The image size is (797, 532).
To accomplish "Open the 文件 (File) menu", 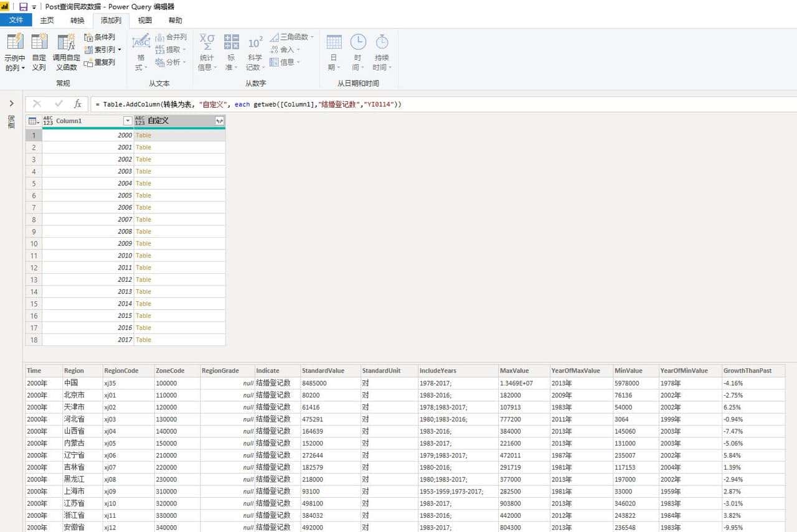I will [x=16, y=20].
